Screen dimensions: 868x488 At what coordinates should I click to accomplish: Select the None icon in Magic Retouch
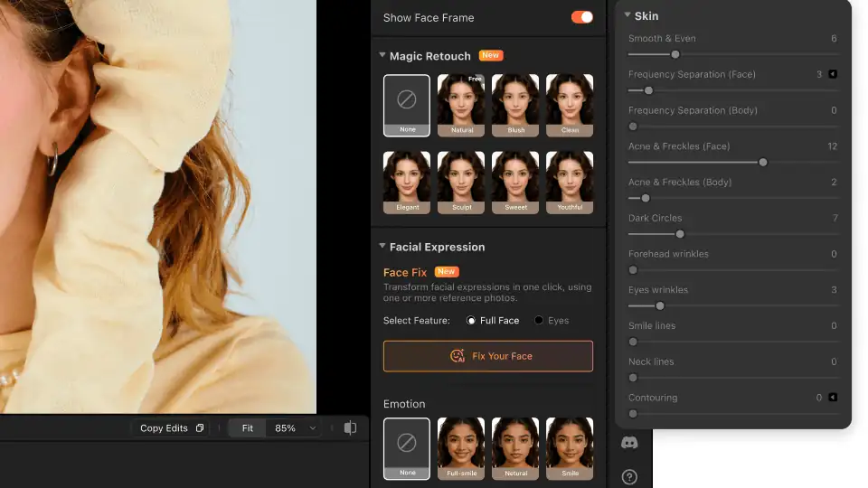tap(406, 99)
